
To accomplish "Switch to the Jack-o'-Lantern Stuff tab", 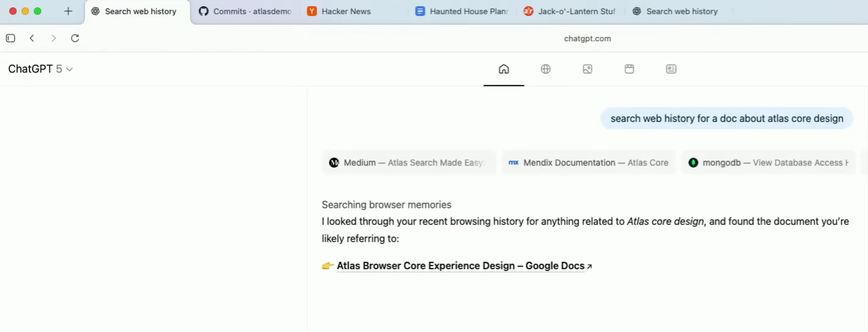I will coord(570,11).
